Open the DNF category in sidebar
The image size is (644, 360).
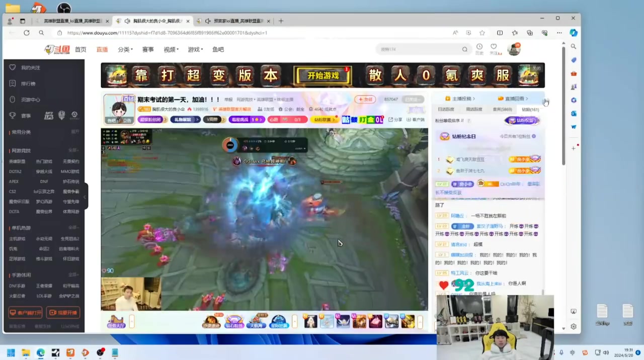(44, 182)
